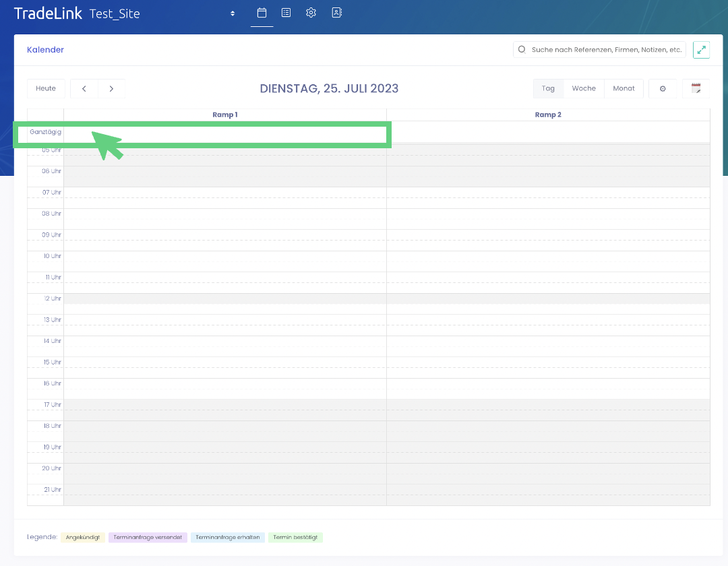This screenshot has height=566, width=728.
Task: Toggle fullscreen with the expand arrows icon
Action: click(x=701, y=50)
